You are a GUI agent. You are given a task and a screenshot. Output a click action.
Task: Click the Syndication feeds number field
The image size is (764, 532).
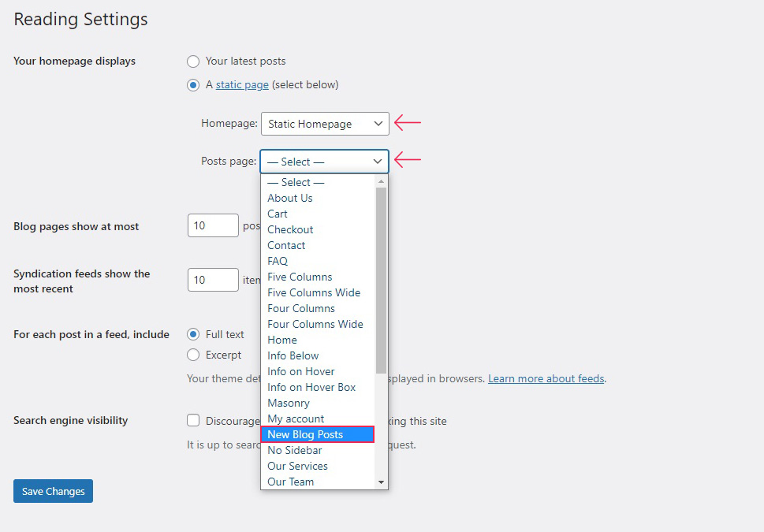click(213, 280)
